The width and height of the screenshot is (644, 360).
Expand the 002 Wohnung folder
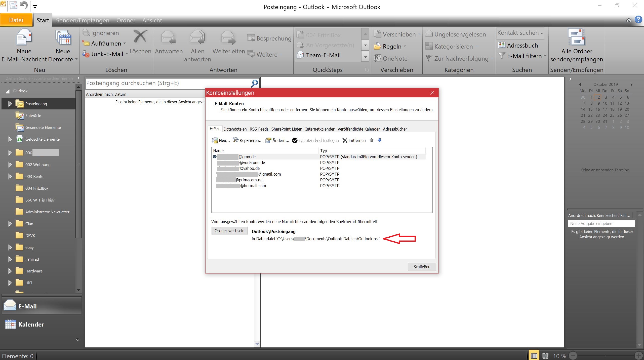(10, 165)
